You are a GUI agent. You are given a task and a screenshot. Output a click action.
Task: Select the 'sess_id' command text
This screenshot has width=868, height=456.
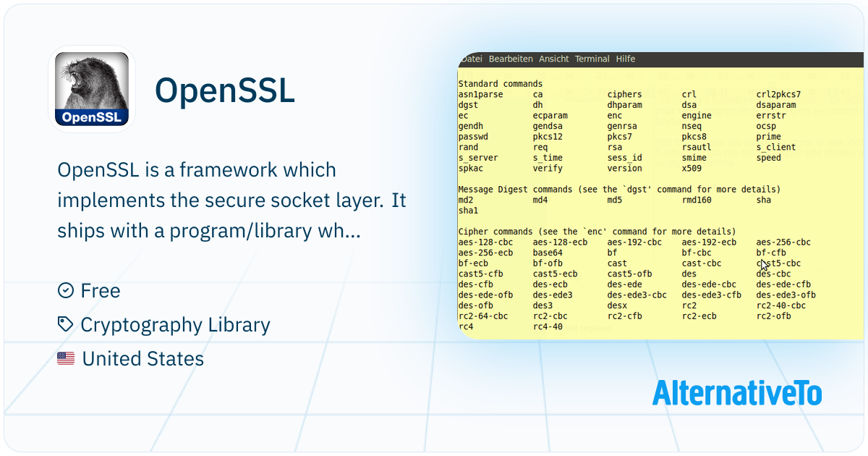(625, 158)
